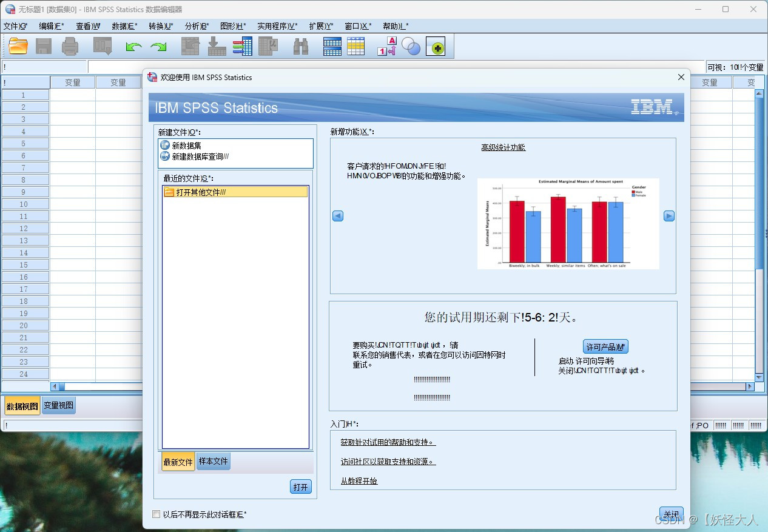Click the use variable sets circles icon
The image size is (768, 532).
click(x=411, y=47)
